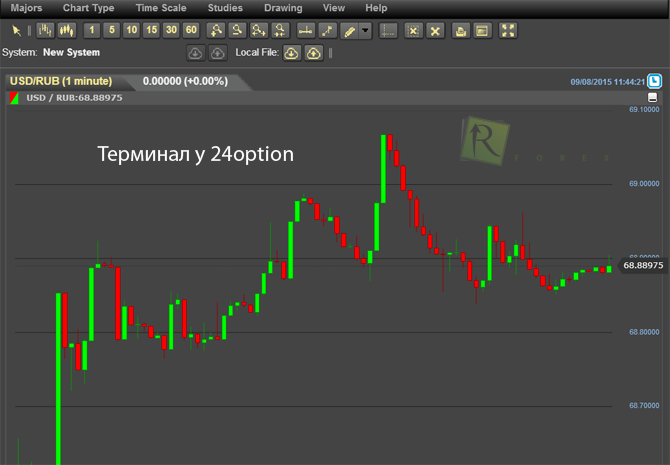This screenshot has height=465, width=670.
Task: Click the zoom out magnifier icon
Action: coord(237,30)
